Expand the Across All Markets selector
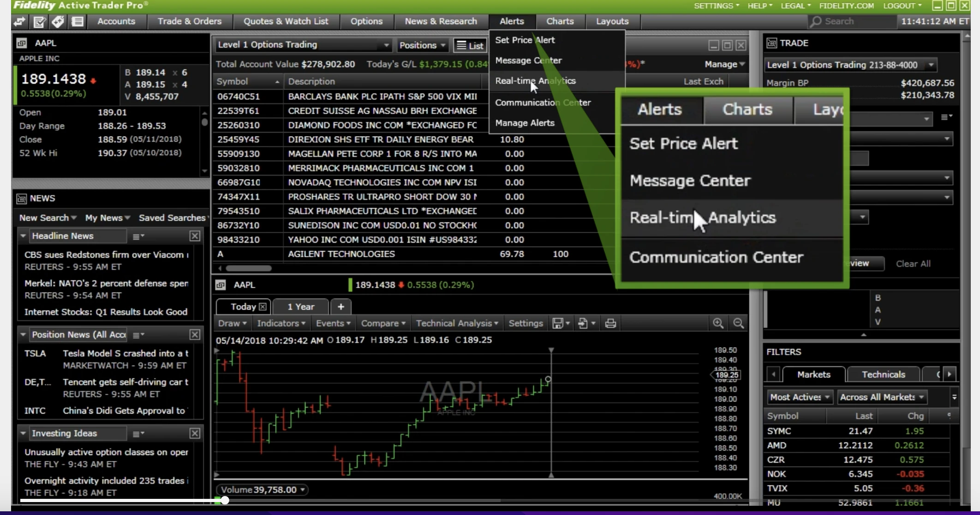980x515 pixels. click(882, 397)
